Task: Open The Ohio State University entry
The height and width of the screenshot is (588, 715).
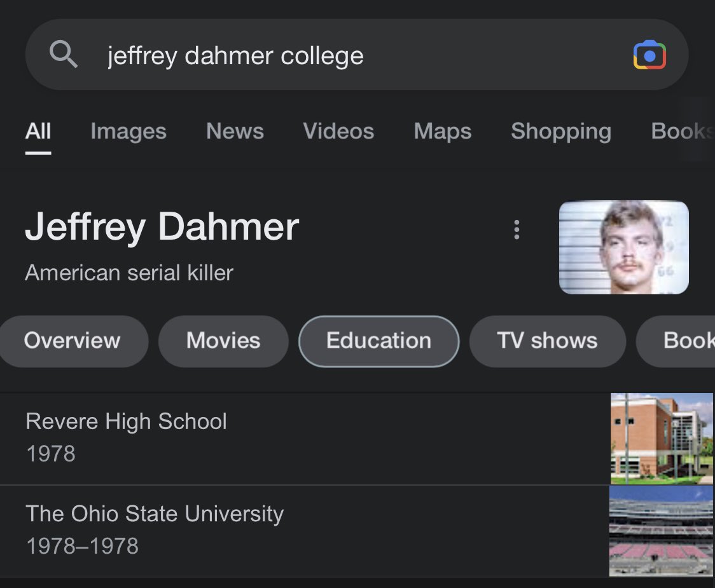Action: pos(357,531)
